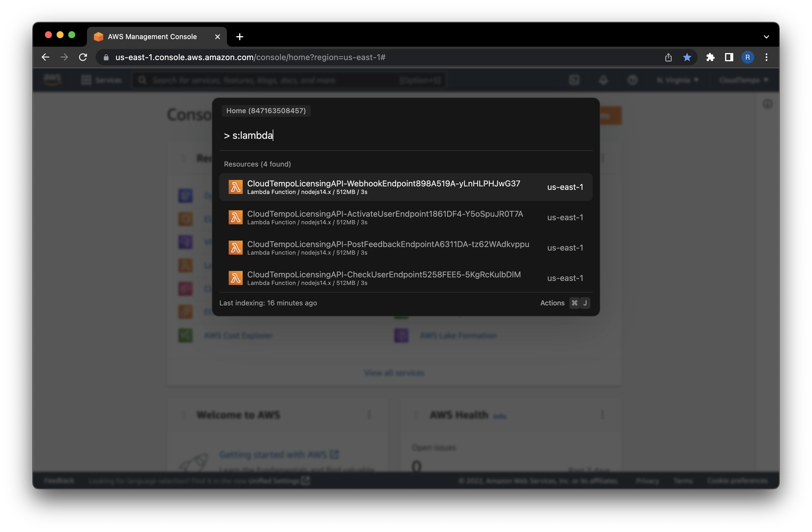Screen dimensions: 812x532
Task: Open the Chrome profile avatar R
Action: point(748,57)
